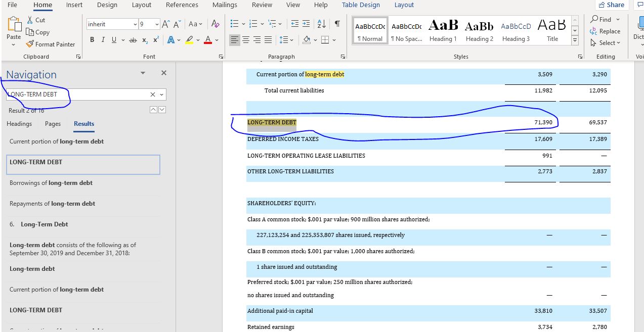Switch to Headings tab in Navigation
Screen dimensions: 644x332
[19, 124]
